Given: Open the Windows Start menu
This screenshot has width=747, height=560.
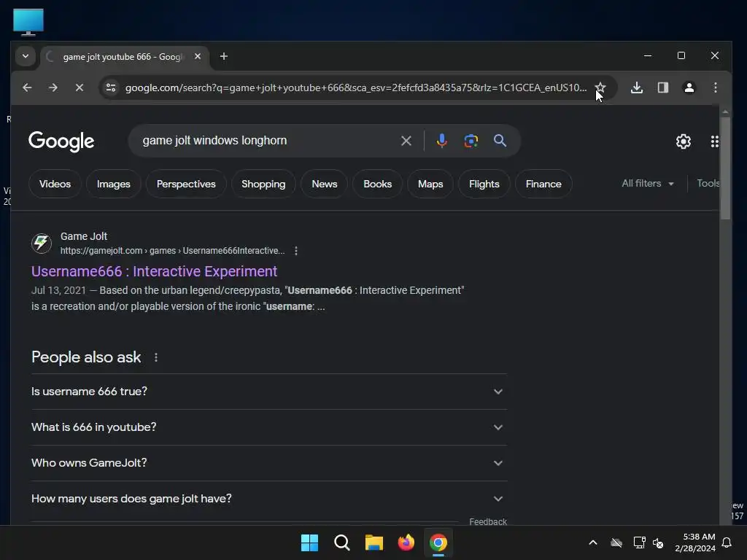Looking at the screenshot, I should [x=309, y=542].
